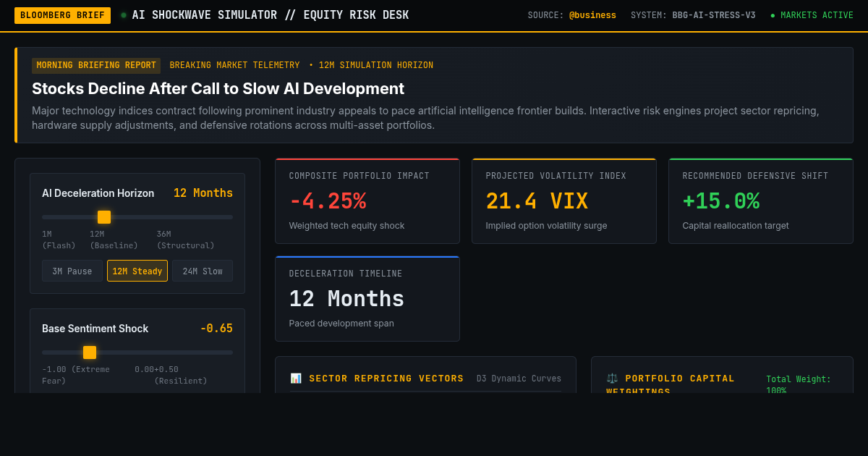The image size is (868, 456).
Task: Click the Bloomberg Brief badge
Action: click(62, 15)
